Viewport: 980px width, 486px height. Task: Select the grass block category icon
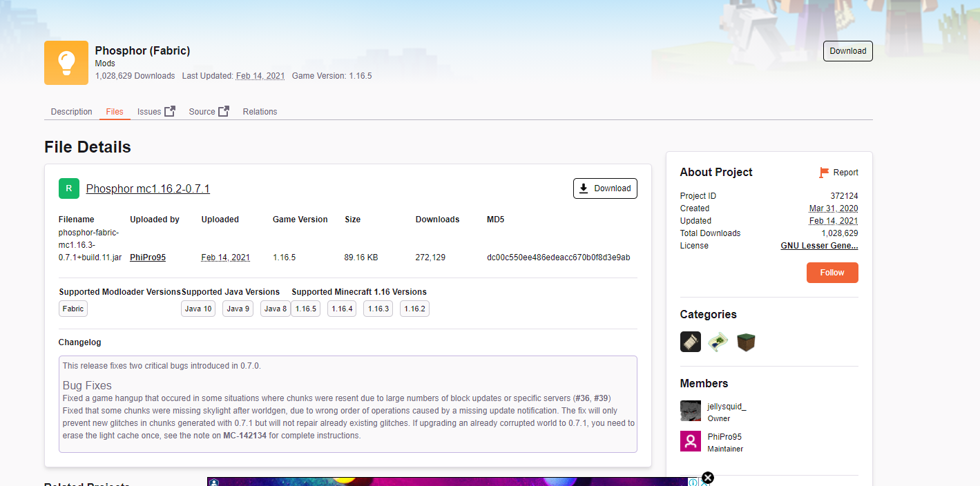pos(746,342)
